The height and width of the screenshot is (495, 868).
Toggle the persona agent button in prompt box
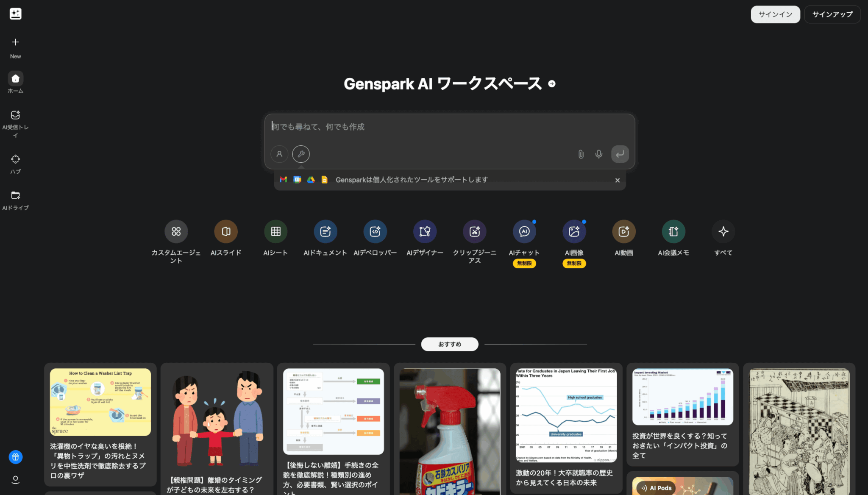(279, 154)
